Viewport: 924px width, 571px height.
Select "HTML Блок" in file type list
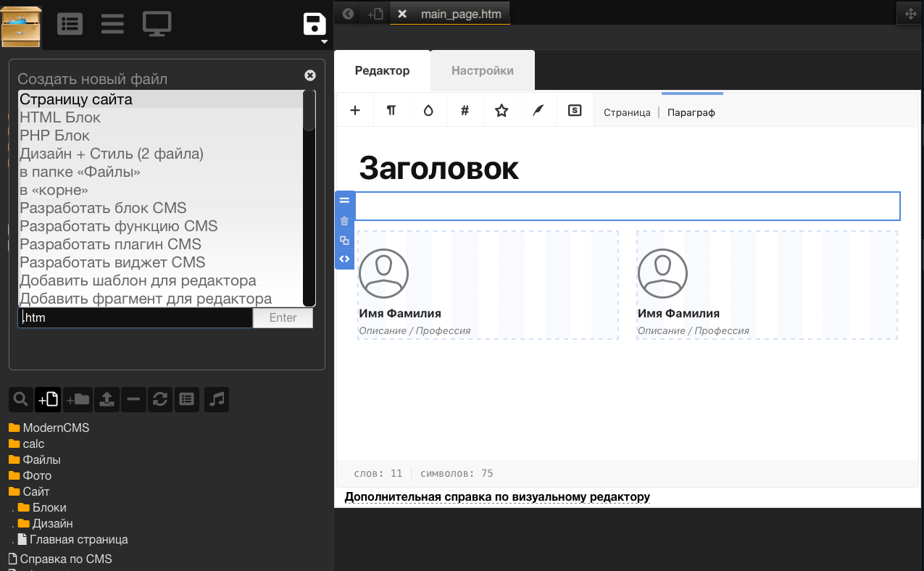coord(60,117)
